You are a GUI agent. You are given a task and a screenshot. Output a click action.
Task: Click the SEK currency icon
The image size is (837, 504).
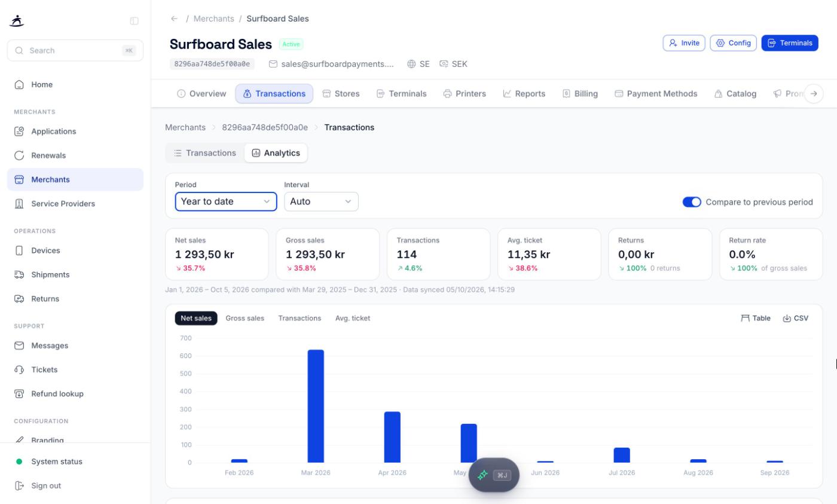coord(444,64)
